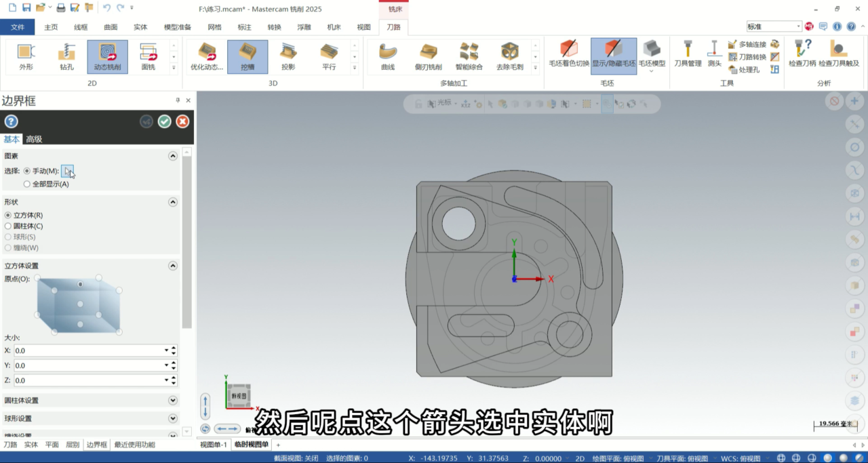Switch to the 视图 ribbon tab

363,27
